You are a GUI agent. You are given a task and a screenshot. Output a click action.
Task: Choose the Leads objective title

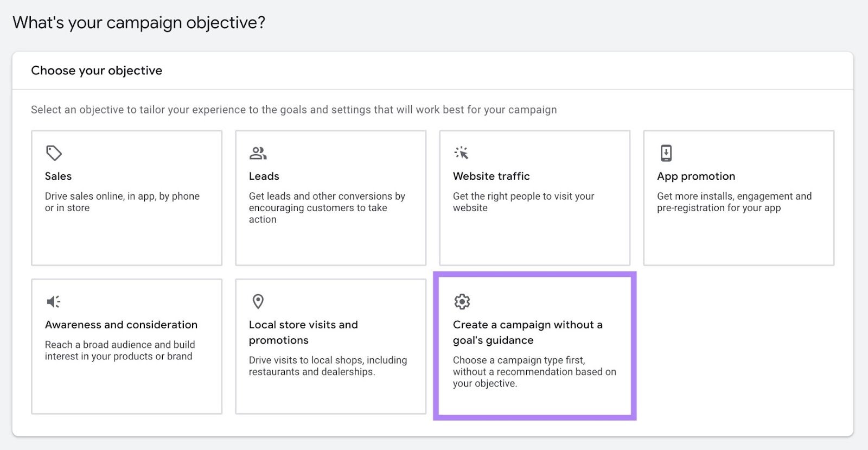pos(264,176)
